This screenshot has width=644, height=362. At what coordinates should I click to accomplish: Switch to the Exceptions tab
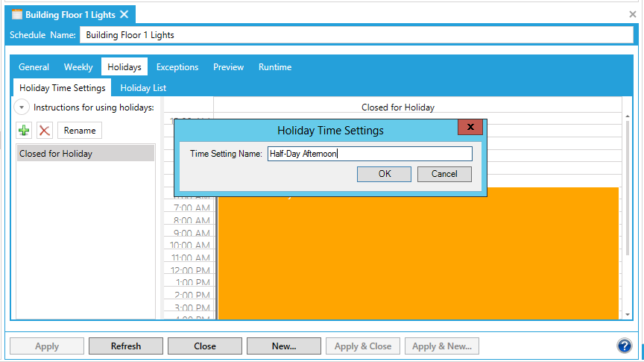click(177, 67)
